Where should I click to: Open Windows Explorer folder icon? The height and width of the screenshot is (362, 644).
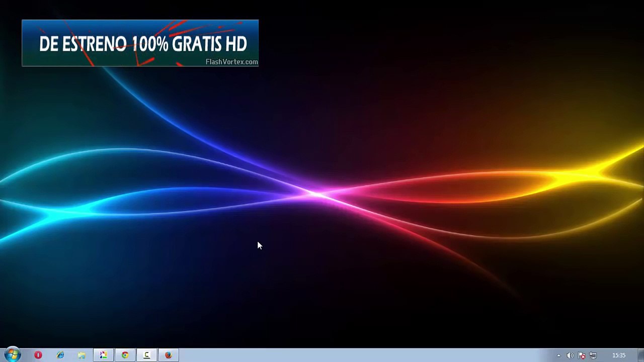[x=82, y=355]
